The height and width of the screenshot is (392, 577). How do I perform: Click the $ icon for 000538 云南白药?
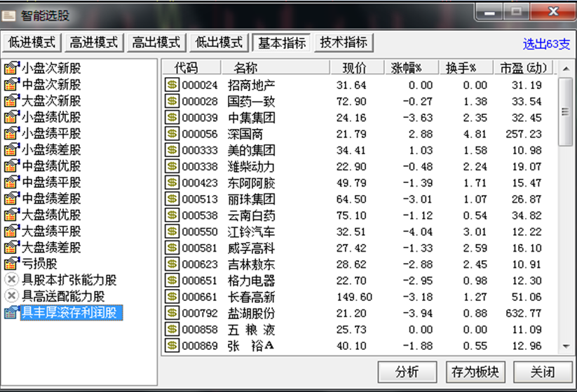click(x=172, y=215)
